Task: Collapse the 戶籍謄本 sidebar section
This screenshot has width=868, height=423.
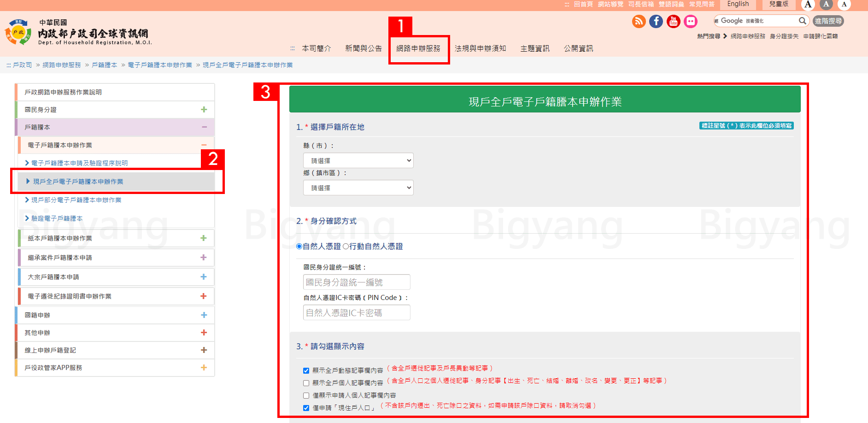Action: pos(204,127)
